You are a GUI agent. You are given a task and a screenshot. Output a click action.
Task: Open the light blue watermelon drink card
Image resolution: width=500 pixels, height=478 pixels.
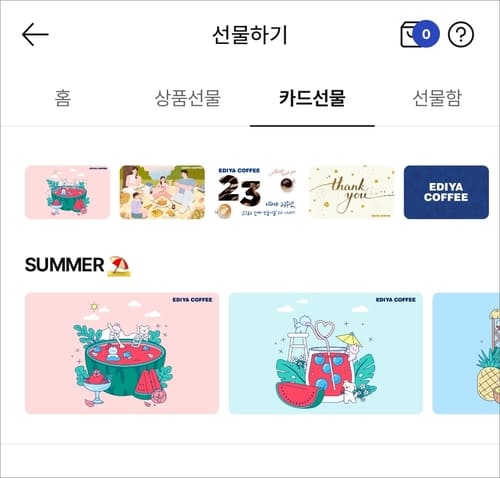tap(326, 353)
